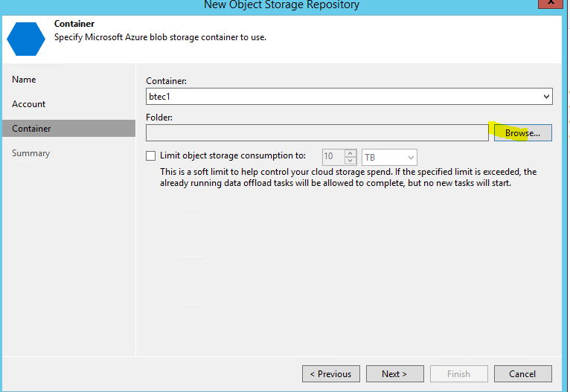This screenshot has height=392, width=570.
Task: Click the Limit object storage consumption label
Action: point(233,155)
